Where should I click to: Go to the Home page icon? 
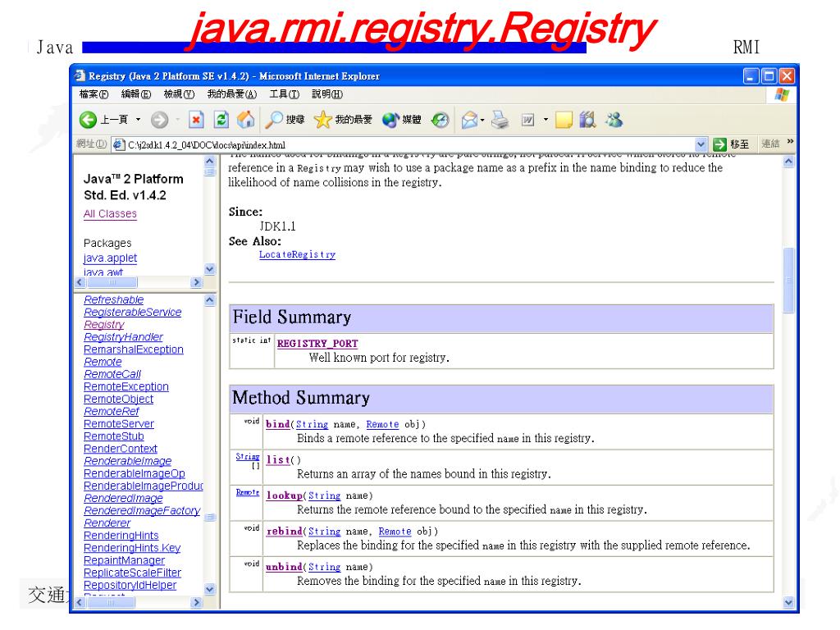(246, 120)
